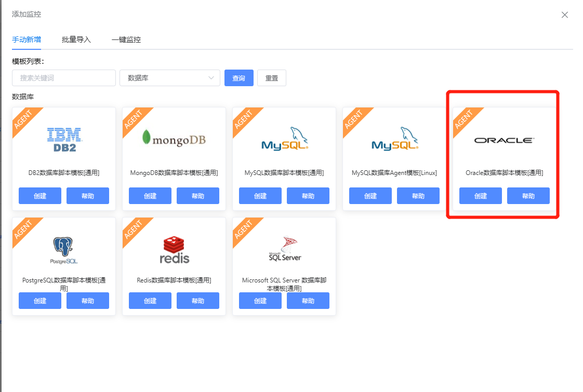Close the 添加监控 dialog
The width and height of the screenshot is (583, 392).
coord(564,15)
